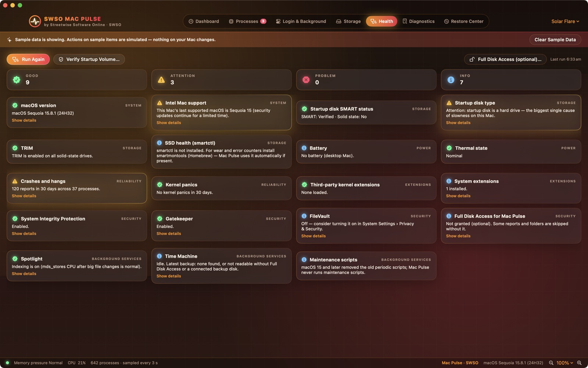Viewport: 588px width, 368px height.
Task: Click the Mac Pulse · SWSO status bar label
Action: [x=460, y=363]
